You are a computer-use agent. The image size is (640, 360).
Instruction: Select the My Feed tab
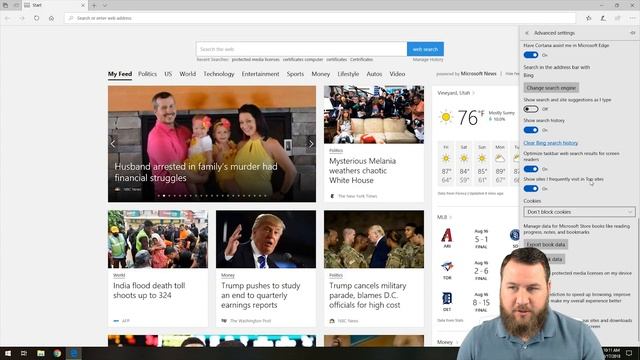120,74
